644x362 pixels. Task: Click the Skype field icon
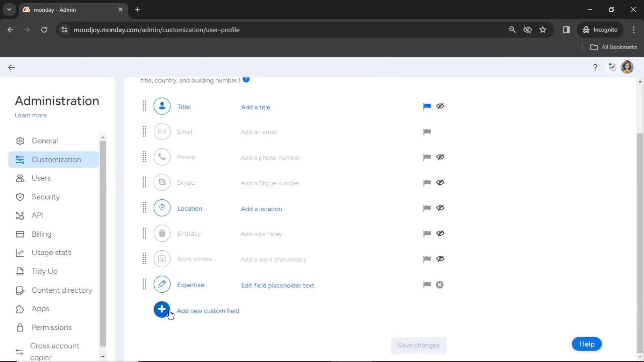pos(162,182)
